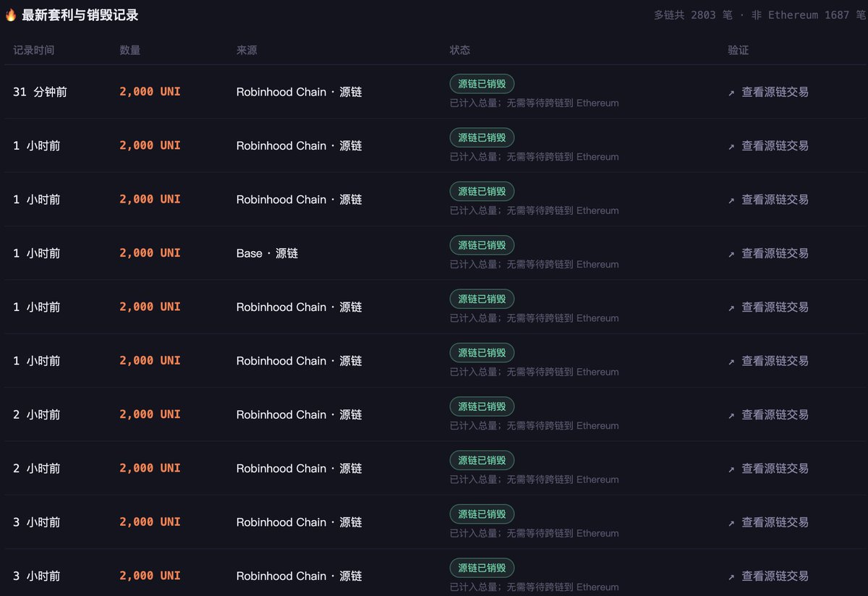Click the fire icon beside 最新套利与销毁记录
Viewport: 868px width, 596px height.
[11, 15]
